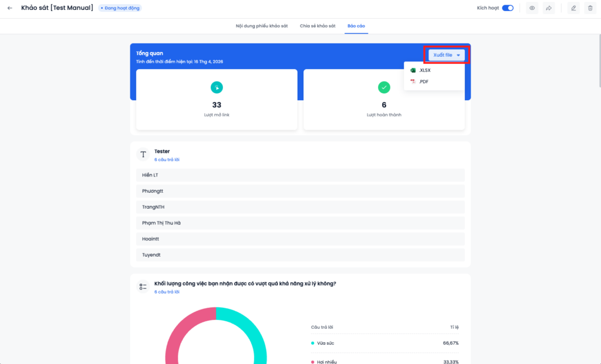Open the Chia sẻ khảo sát tab

(318, 26)
